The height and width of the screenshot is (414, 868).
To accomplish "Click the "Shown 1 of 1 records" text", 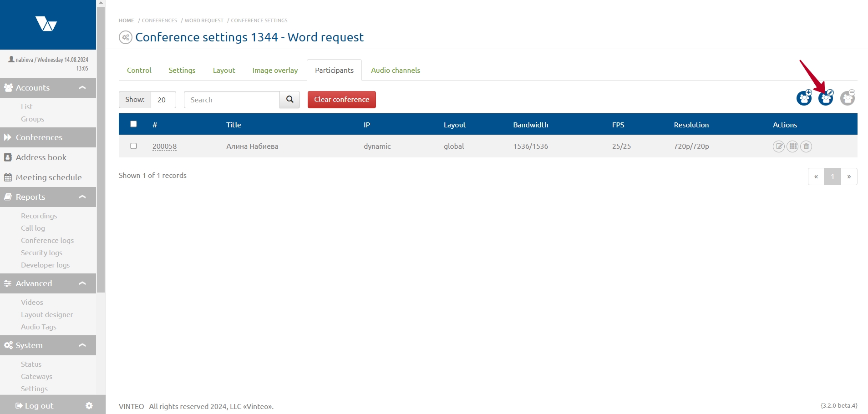I will pyautogui.click(x=152, y=176).
